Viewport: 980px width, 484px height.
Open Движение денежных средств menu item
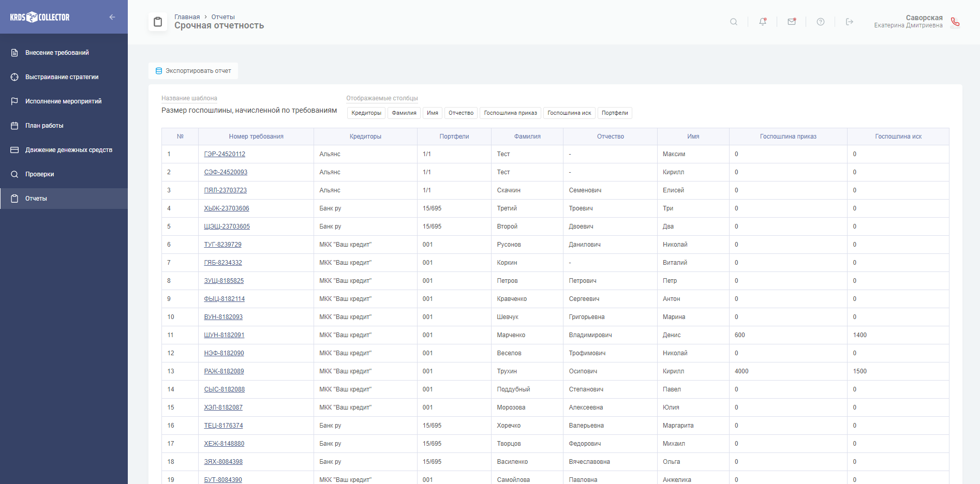click(x=64, y=150)
